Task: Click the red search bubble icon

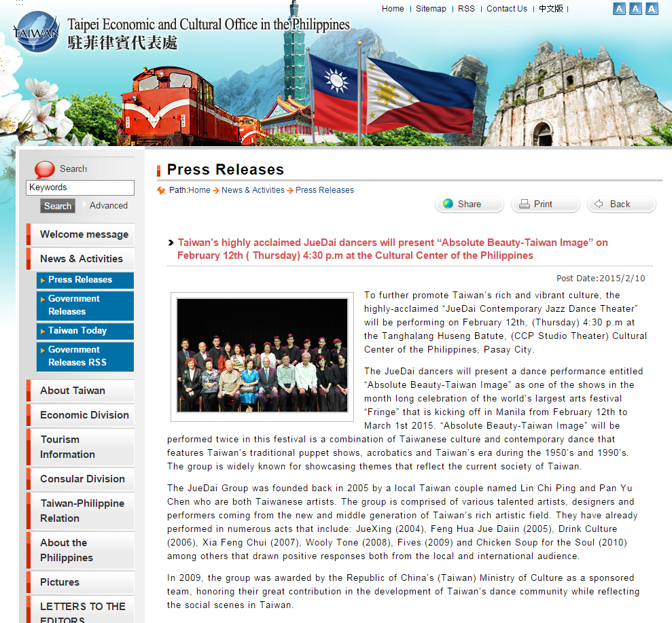Action: [45, 169]
